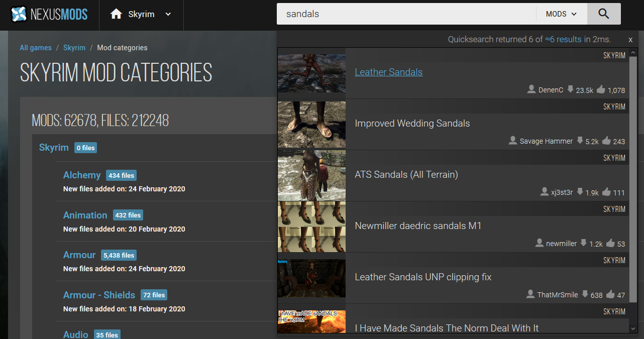Click the search field containing 'sandals'
Screen dimensions: 644x339
pos(406,14)
